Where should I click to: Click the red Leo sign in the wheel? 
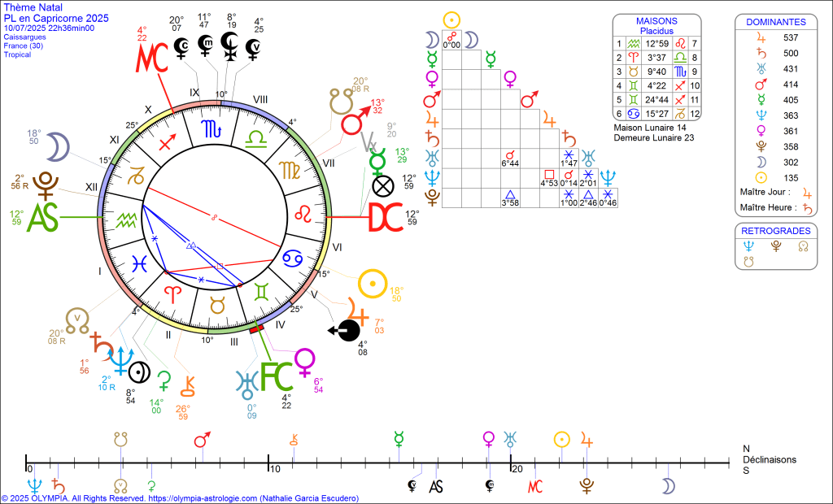[302, 214]
